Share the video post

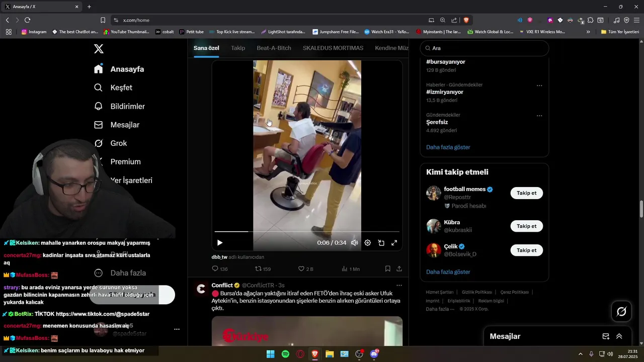[x=399, y=269]
